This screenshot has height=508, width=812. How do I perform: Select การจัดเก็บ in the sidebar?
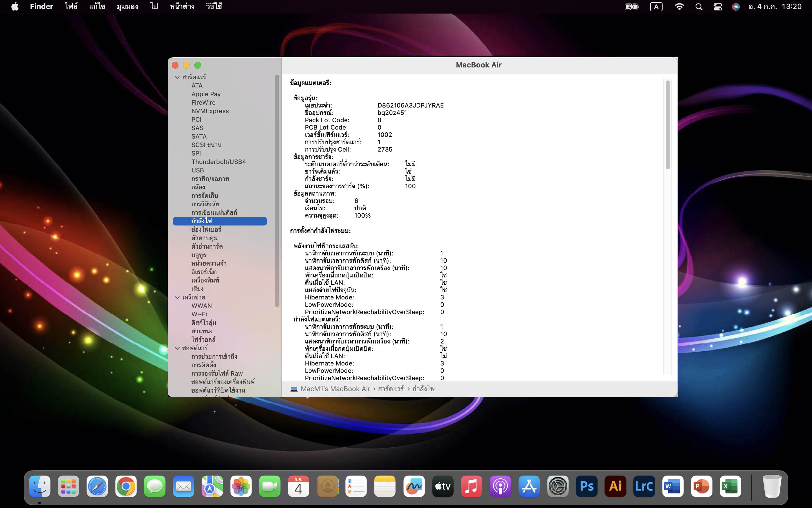[x=205, y=196]
